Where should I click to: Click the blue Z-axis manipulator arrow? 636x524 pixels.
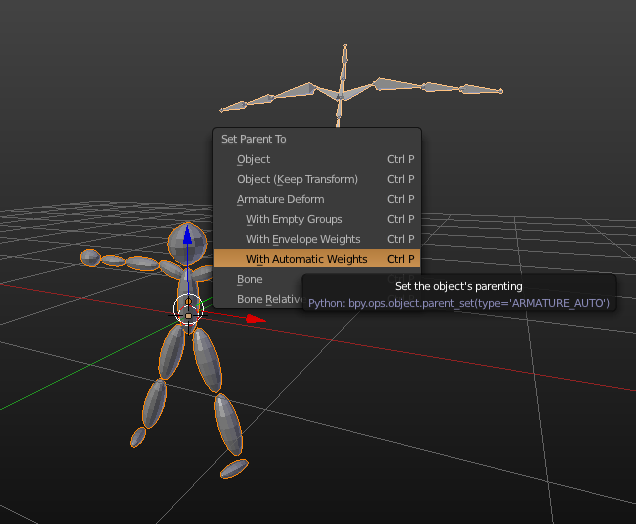pyautogui.click(x=187, y=235)
